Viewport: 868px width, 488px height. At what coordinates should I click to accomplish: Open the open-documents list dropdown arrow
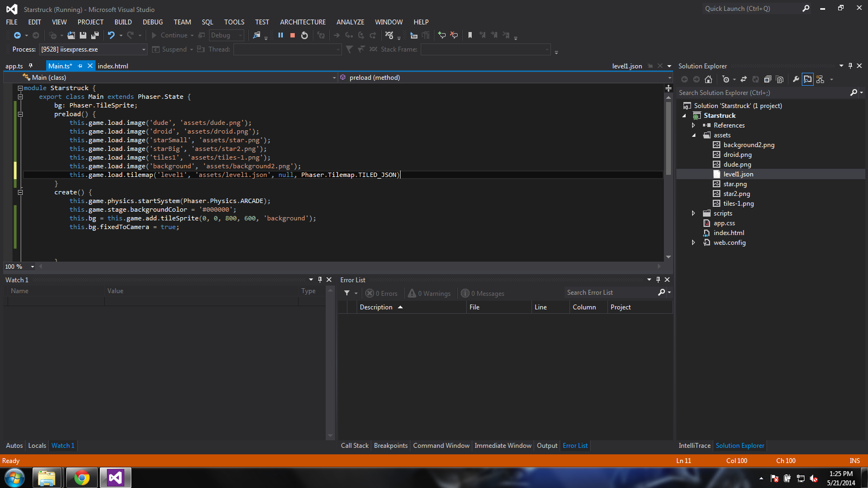669,66
